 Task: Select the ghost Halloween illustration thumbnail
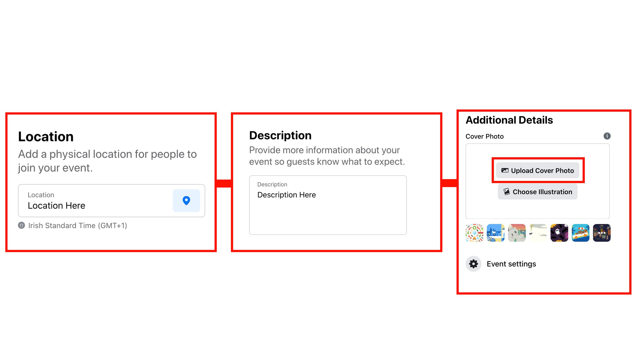tap(560, 233)
